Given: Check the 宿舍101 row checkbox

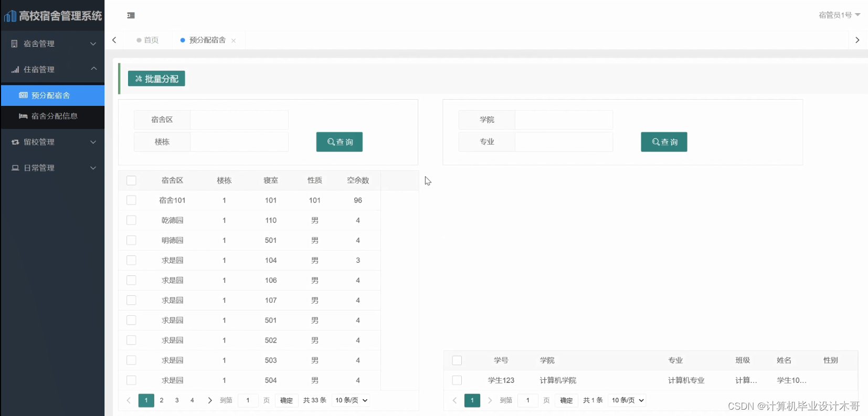Looking at the screenshot, I should coord(131,200).
